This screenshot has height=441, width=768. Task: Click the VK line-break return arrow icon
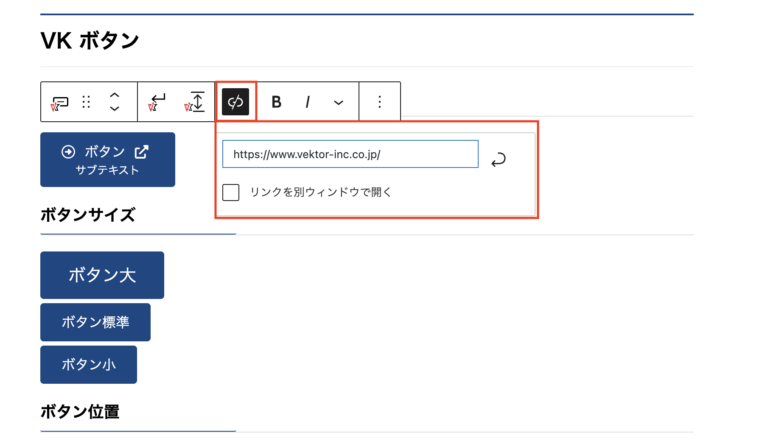pyautogui.click(x=157, y=101)
